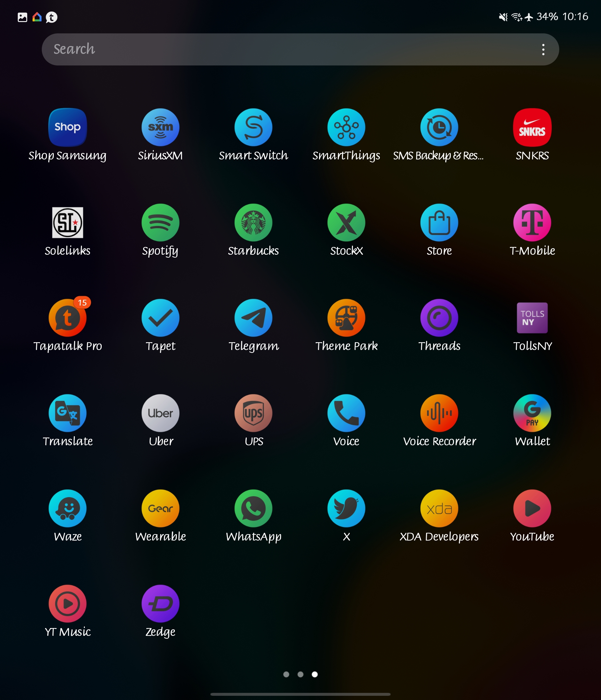Launch the Galaxy Wearable app
Image resolution: width=601 pixels, height=700 pixels.
click(160, 508)
